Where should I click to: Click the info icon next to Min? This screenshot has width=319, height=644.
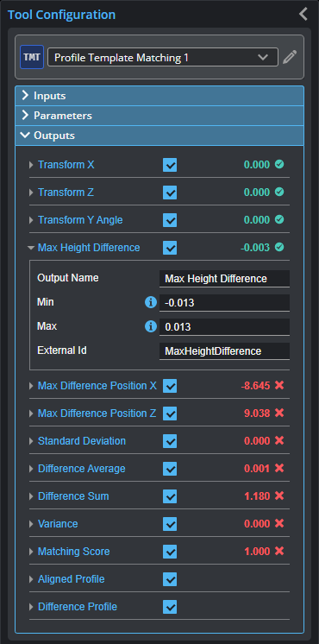151,303
